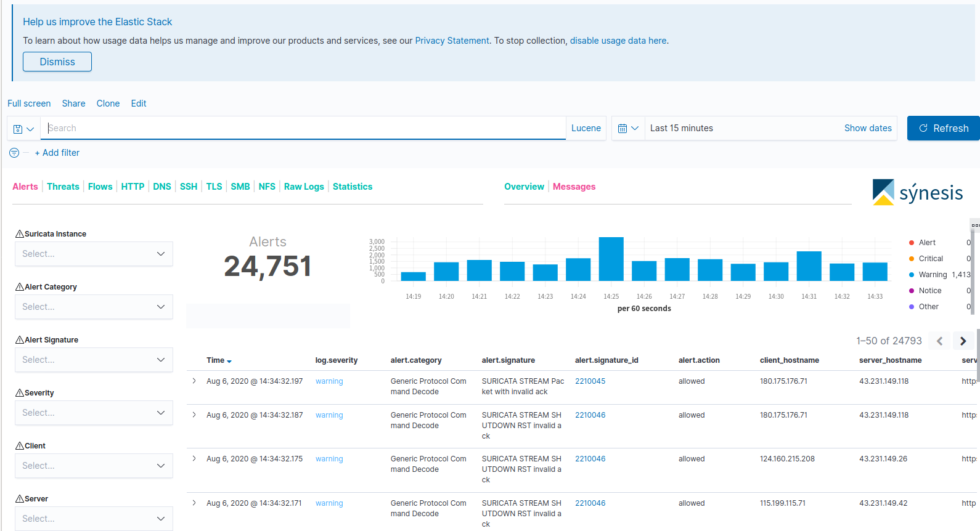Open legend options toggle above chart legend
Viewport: 980px width, 531px height.
click(x=975, y=225)
